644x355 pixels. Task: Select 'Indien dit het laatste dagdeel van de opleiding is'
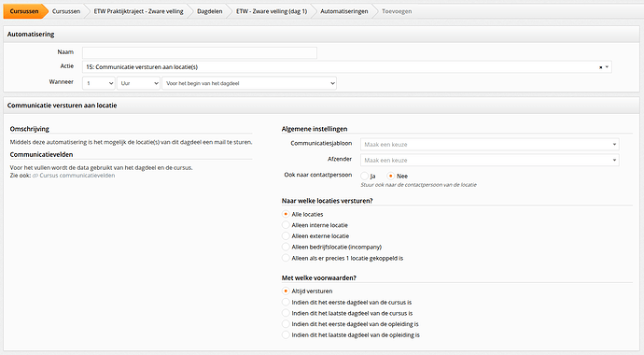[x=286, y=334]
